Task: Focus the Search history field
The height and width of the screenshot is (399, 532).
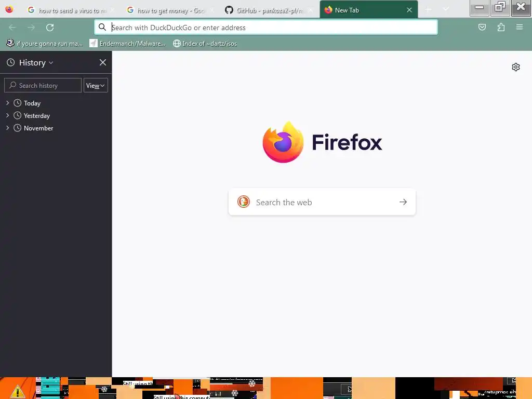Action: pos(43,86)
